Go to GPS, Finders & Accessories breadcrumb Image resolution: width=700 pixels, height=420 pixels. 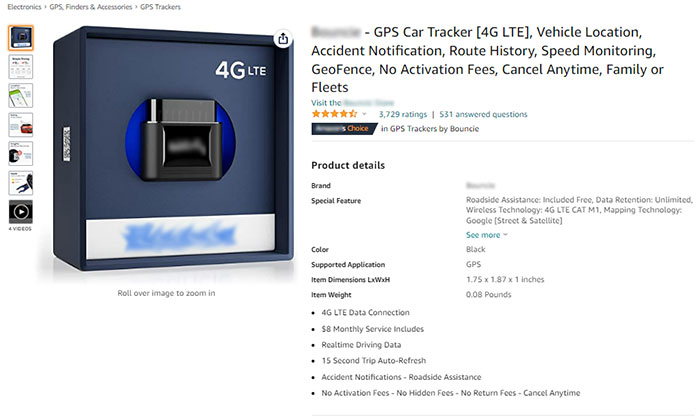tap(91, 7)
